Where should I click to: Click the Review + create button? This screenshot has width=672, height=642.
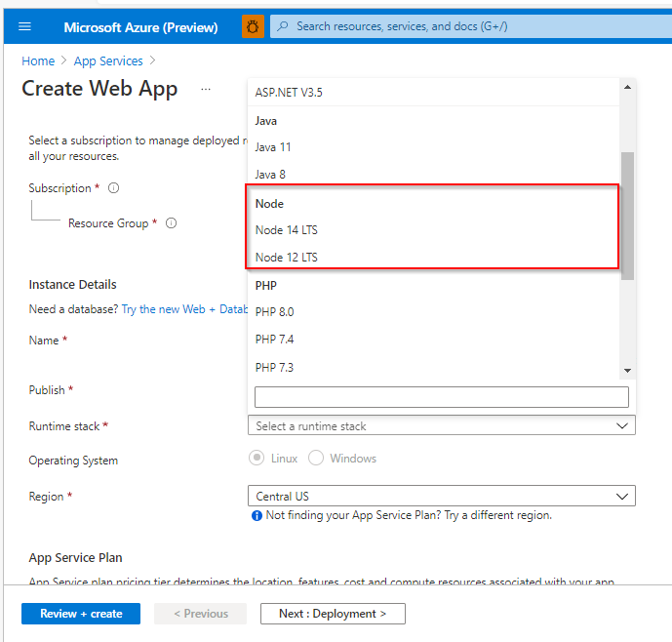pyautogui.click(x=81, y=614)
